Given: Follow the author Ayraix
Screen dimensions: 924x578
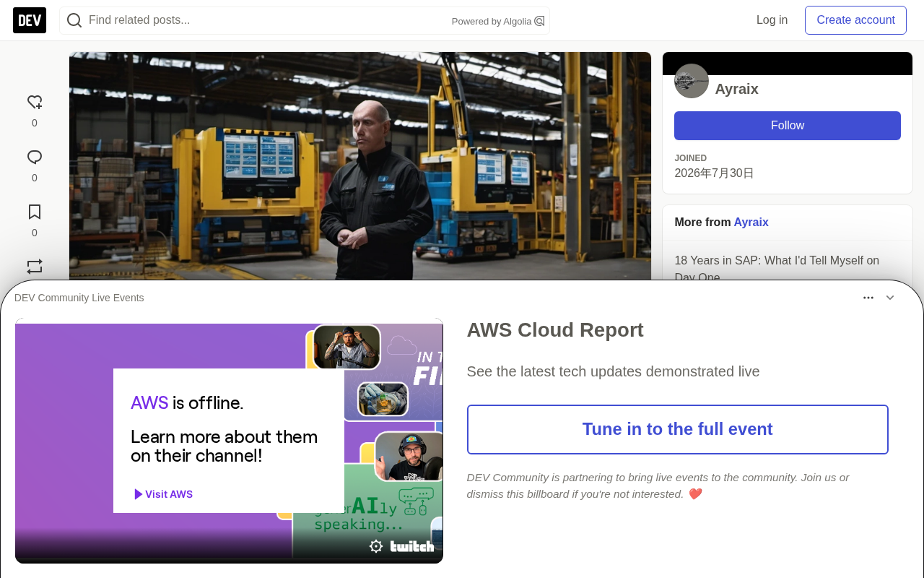Looking at the screenshot, I should 788,126.
